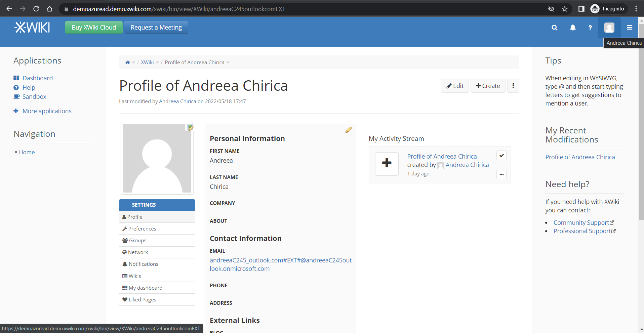This screenshot has height=333, width=644.
Task: Click Andreea Chirica in the last modified line
Action: (177, 101)
